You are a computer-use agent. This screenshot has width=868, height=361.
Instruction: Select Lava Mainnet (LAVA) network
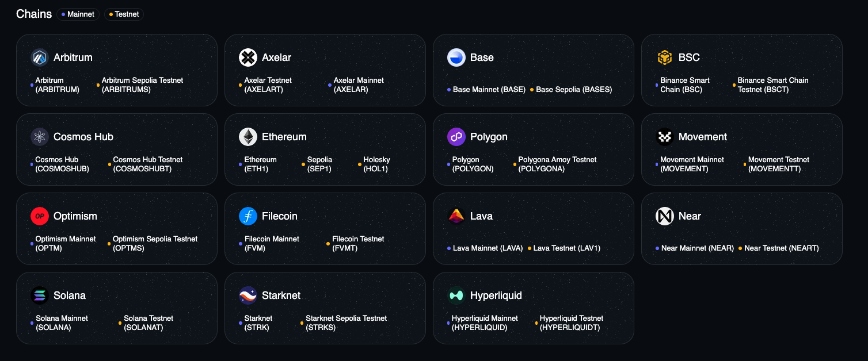488,248
